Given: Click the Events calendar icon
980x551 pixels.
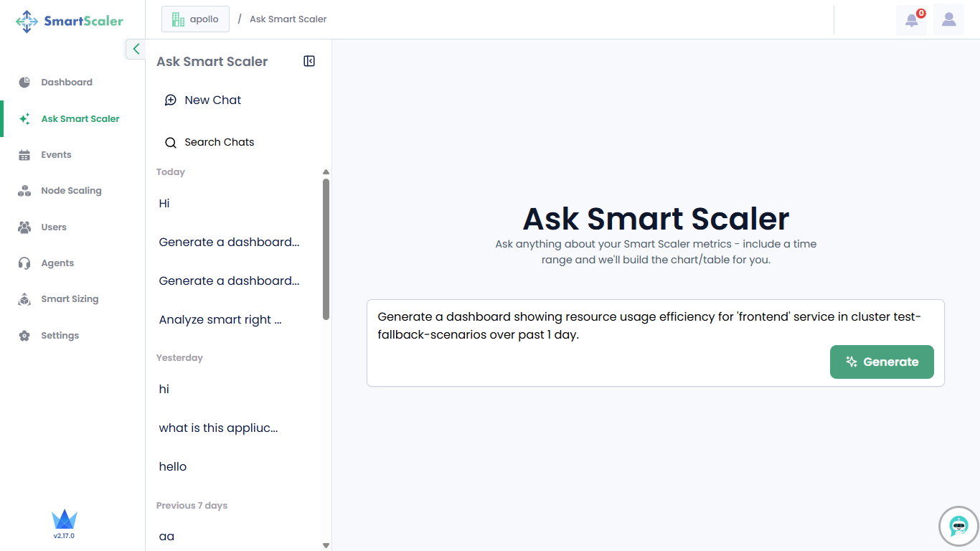Looking at the screenshot, I should pos(24,155).
